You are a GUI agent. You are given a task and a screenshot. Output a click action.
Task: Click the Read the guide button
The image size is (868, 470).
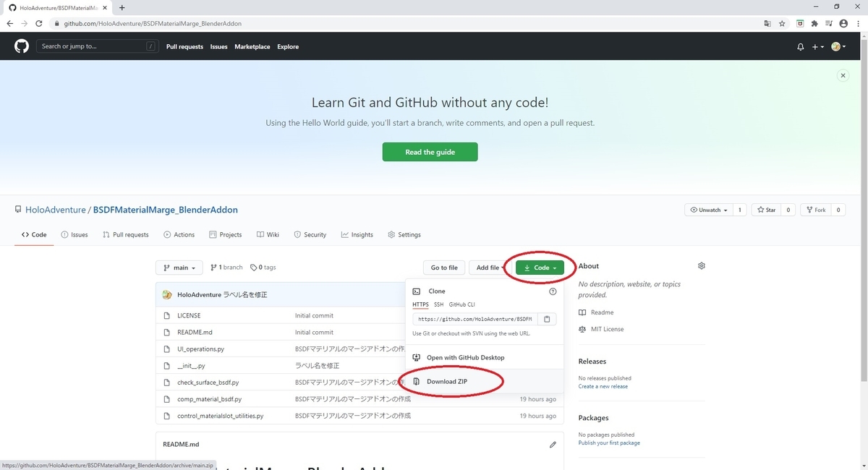click(x=430, y=152)
